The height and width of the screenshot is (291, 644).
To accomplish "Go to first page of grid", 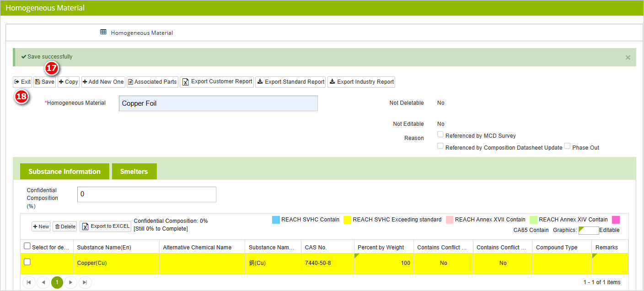I will point(29,282).
